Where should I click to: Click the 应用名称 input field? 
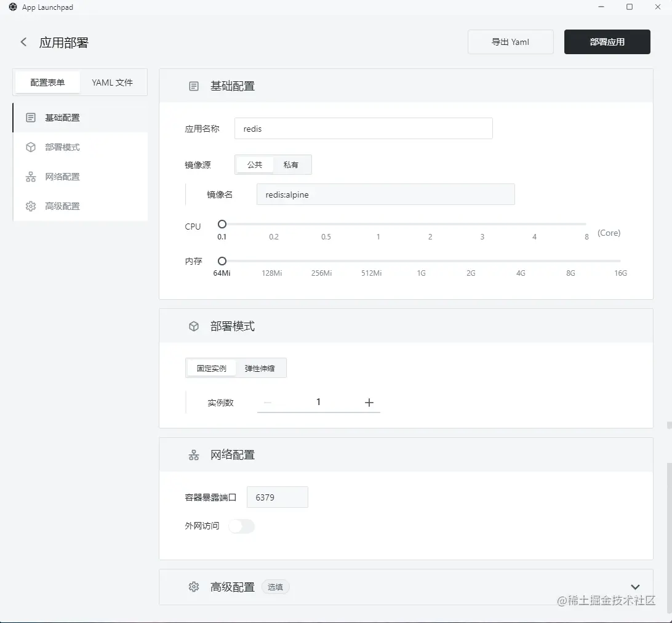(x=364, y=128)
